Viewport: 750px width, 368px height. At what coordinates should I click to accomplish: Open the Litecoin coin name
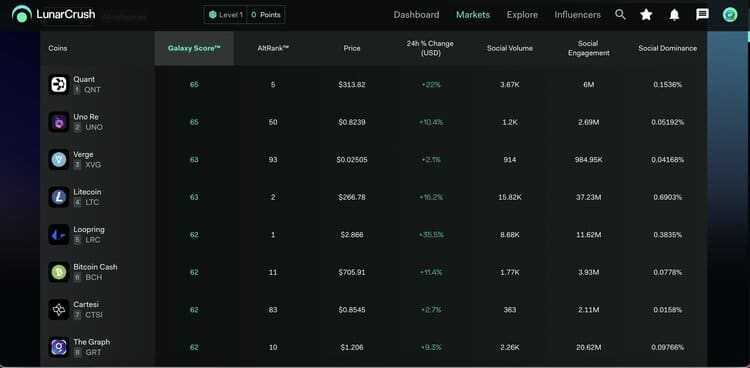pyautogui.click(x=88, y=192)
